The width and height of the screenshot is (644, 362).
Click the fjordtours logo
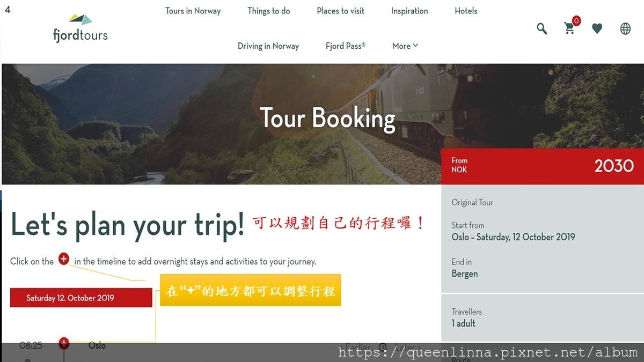(80, 28)
